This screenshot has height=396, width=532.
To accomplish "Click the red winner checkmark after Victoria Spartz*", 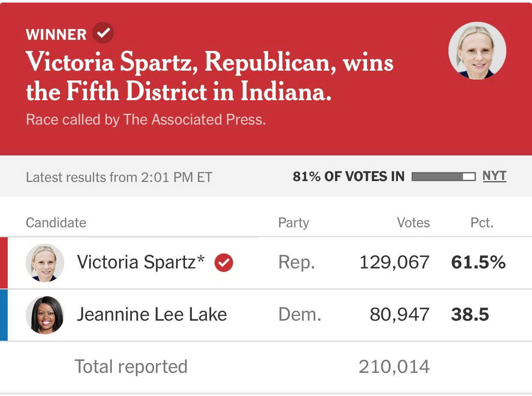I will pos(224,262).
